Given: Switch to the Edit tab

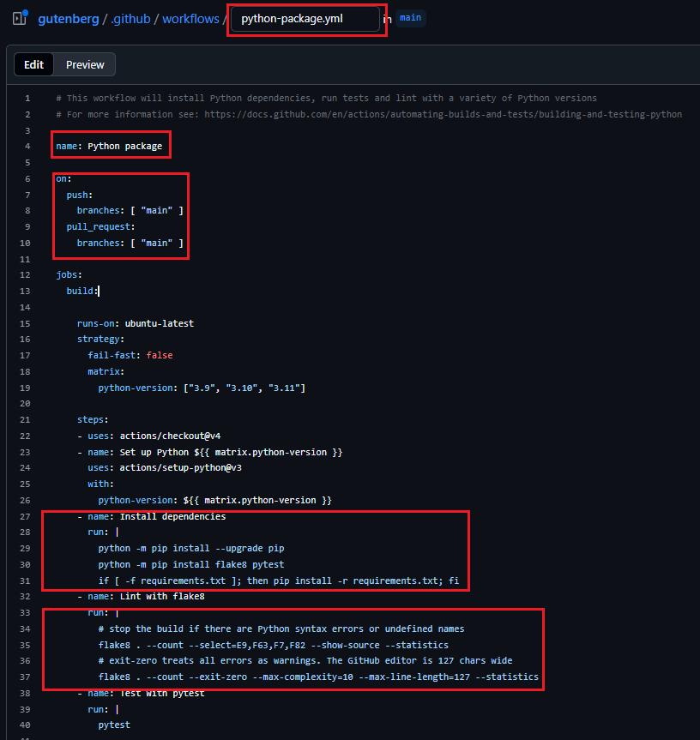Looking at the screenshot, I should click(x=33, y=64).
